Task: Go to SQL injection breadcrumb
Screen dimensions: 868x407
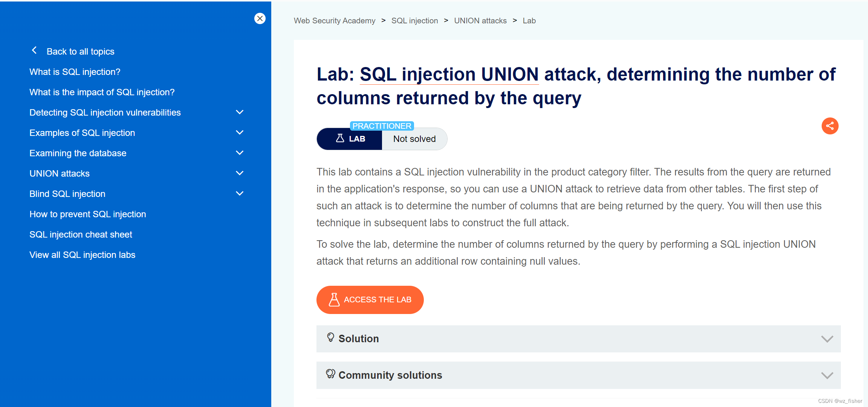Action: [x=414, y=21]
